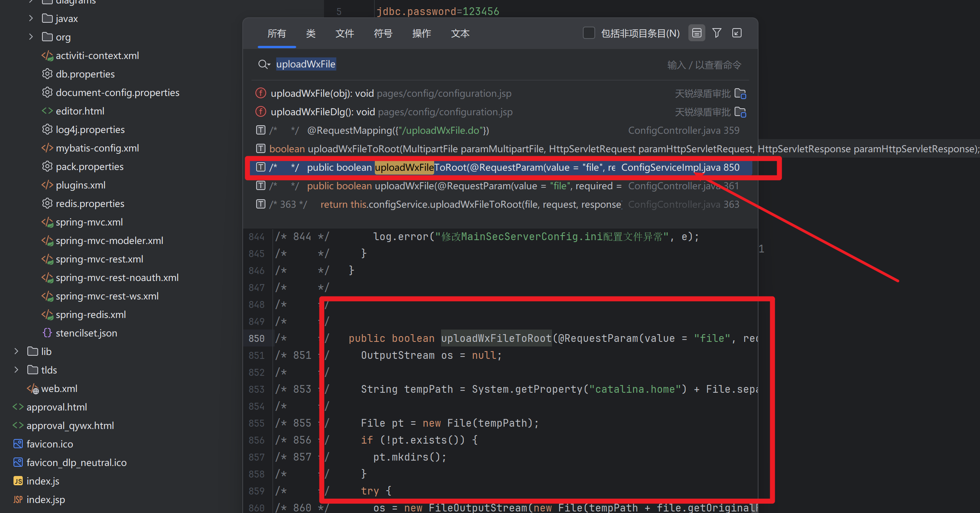Enable include non-project items checkbox
This screenshot has width=980, height=513.
pyautogui.click(x=589, y=33)
